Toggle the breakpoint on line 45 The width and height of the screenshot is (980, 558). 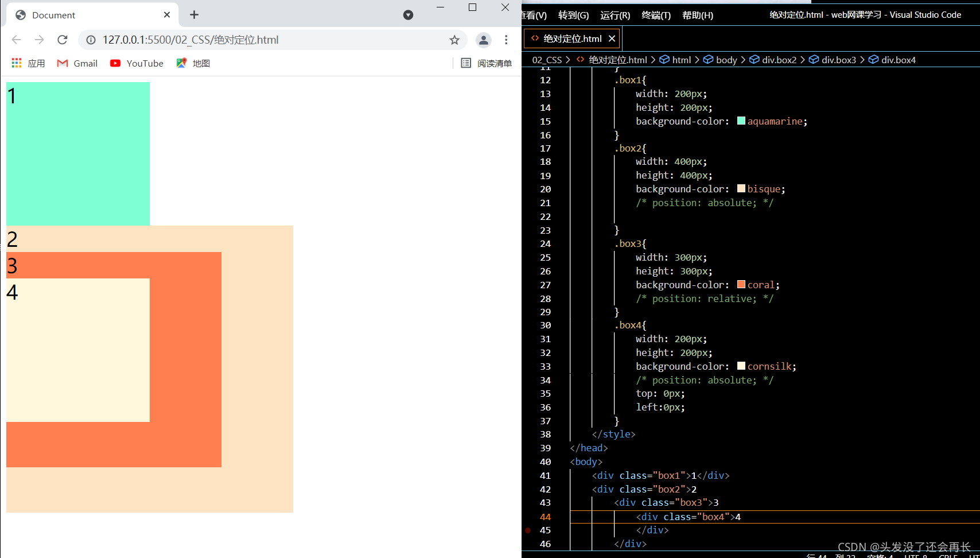pos(527,530)
